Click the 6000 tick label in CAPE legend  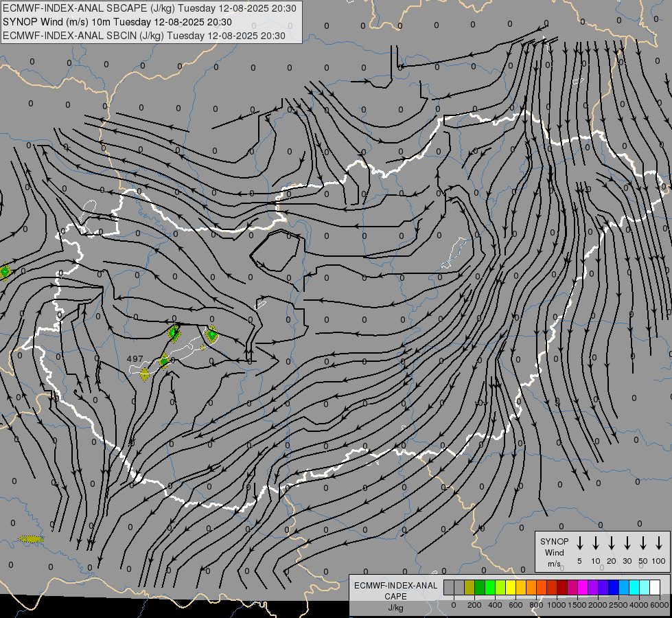click(660, 606)
